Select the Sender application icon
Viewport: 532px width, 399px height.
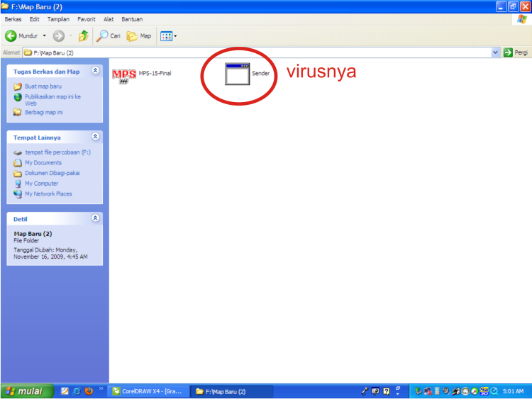pyautogui.click(x=238, y=74)
